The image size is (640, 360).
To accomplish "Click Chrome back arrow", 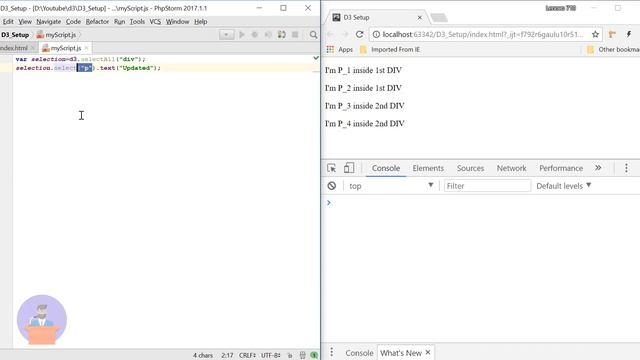I will [331, 34].
